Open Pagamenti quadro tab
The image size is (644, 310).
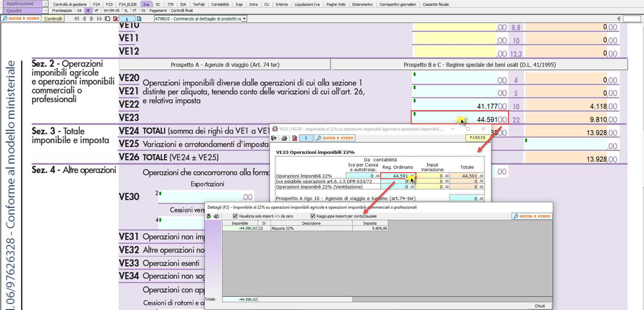point(158,11)
